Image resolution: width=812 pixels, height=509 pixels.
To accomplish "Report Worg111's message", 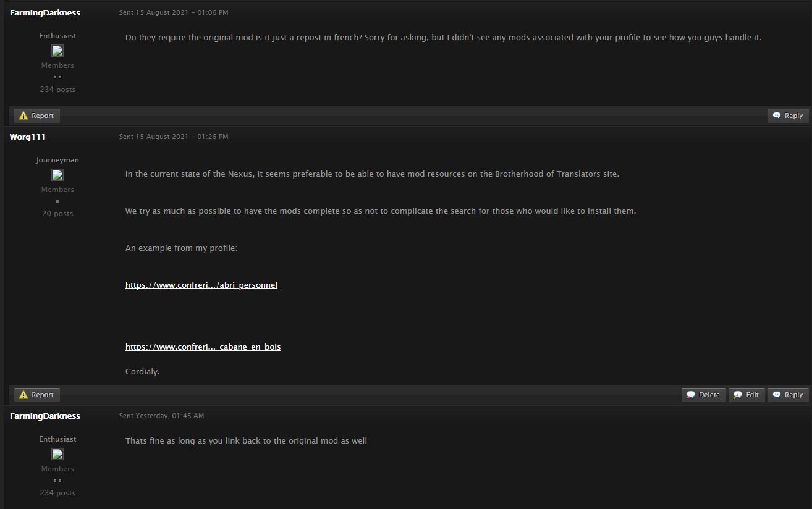I will coord(37,395).
